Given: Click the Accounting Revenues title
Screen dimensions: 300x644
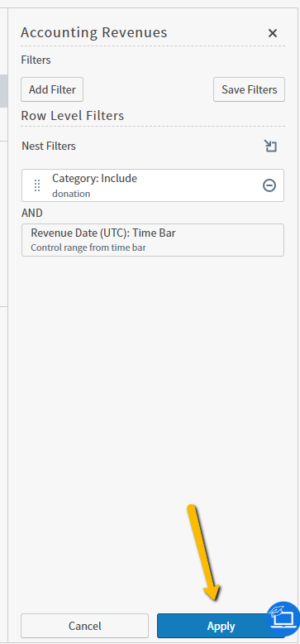Looking at the screenshot, I should click(94, 32).
